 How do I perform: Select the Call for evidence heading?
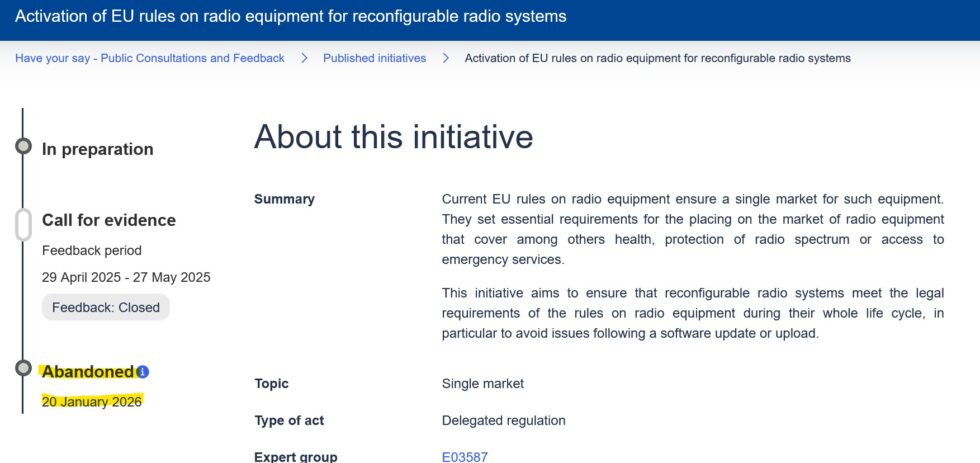(x=108, y=220)
